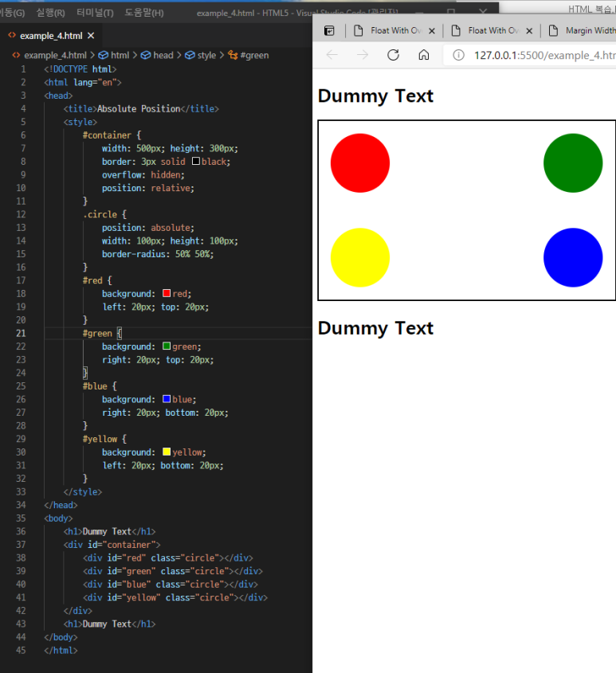Click the title text Absolute Position
This screenshot has height=673, width=616.
pyautogui.click(x=139, y=108)
